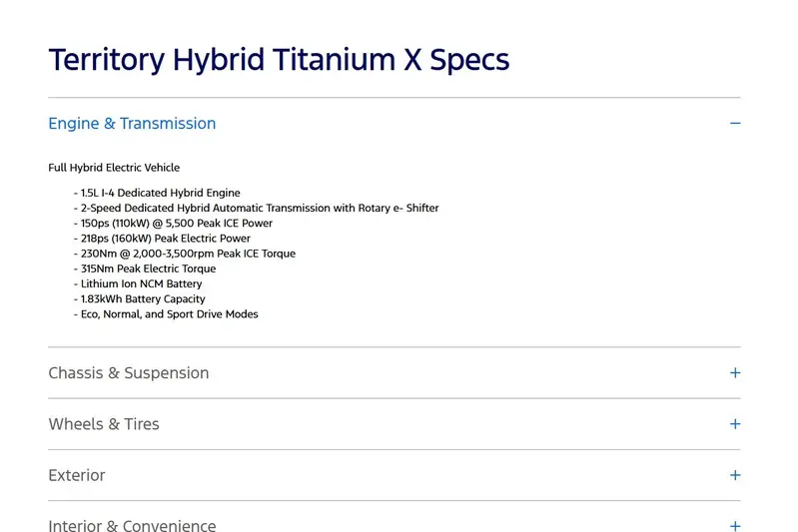Select the 230Nm Peak ICE Torque line

[x=184, y=254]
